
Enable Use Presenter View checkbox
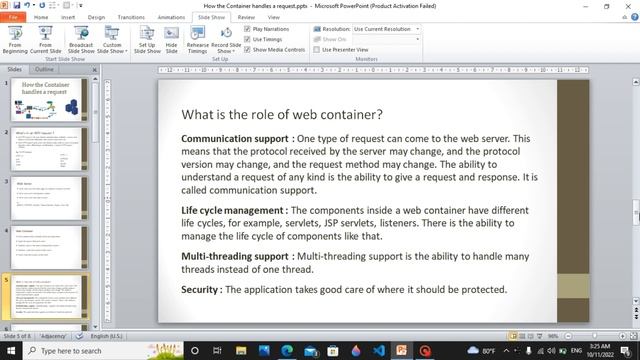317,49
